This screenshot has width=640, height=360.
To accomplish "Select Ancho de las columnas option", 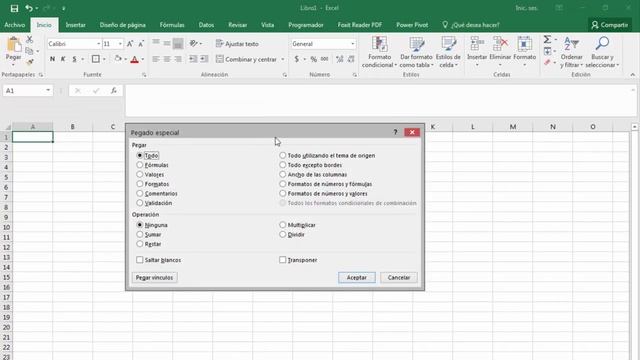I will pos(282,174).
